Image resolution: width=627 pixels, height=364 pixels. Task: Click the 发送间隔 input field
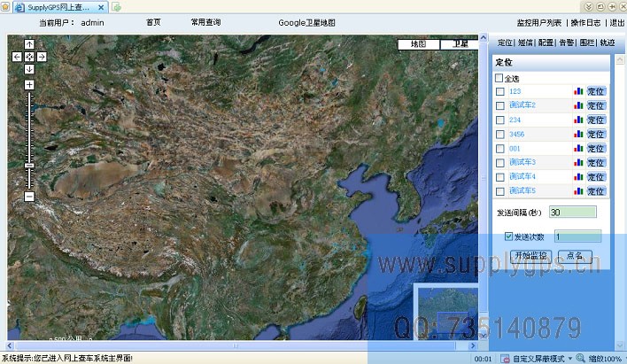(x=572, y=212)
